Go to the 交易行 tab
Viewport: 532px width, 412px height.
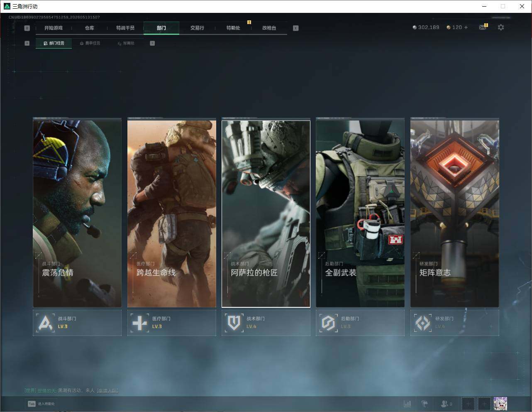click(197, 28)
